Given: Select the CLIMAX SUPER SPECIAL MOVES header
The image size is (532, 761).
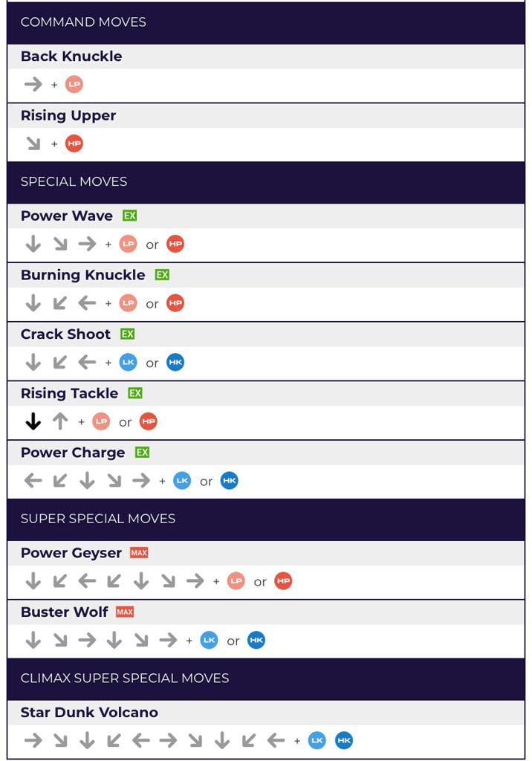Looking at the screenshot, I should pos(125,678).
